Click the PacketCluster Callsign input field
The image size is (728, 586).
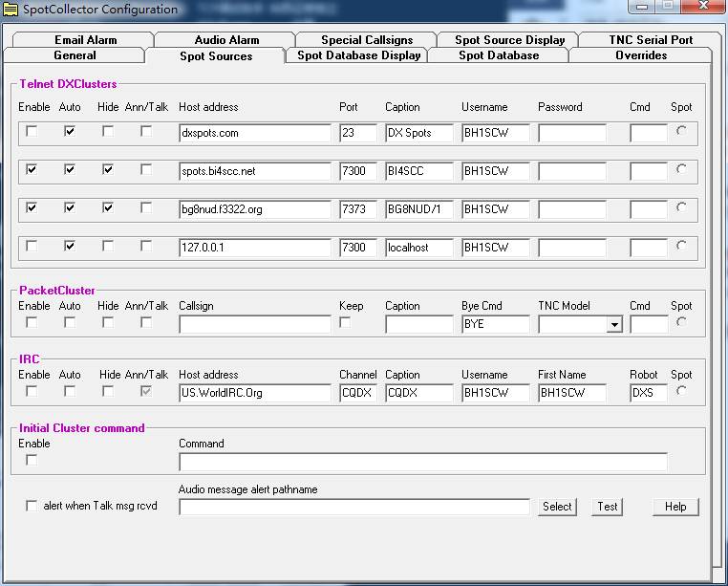254,325
